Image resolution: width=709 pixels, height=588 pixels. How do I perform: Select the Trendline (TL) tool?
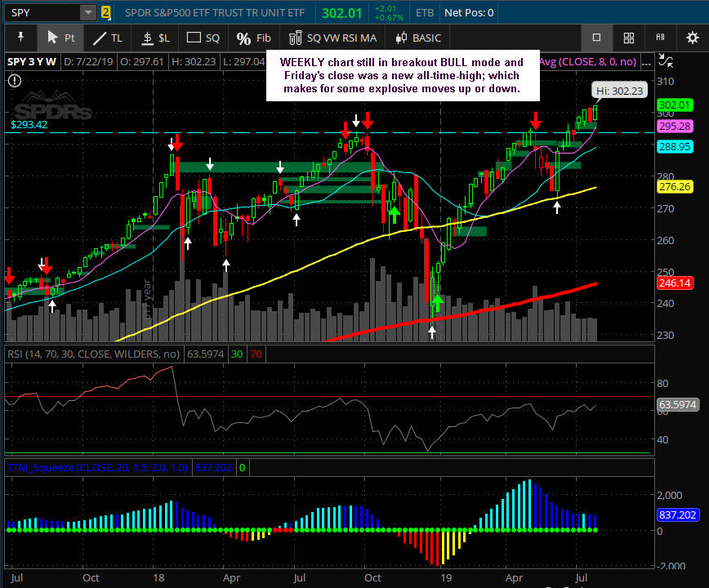tap(108, 38)
